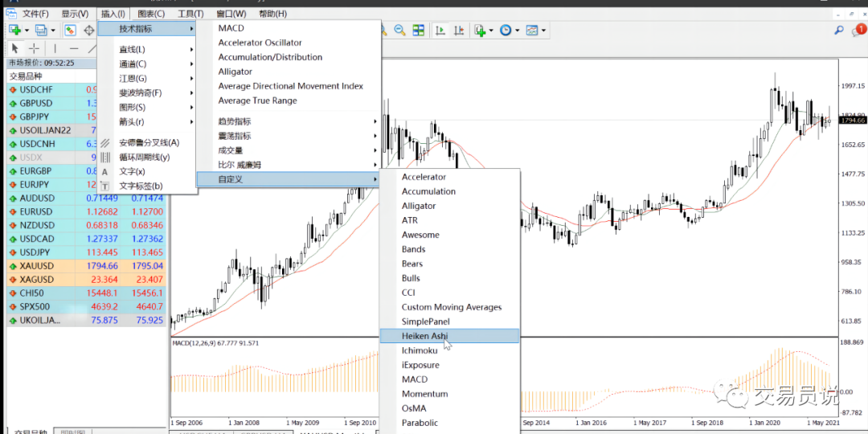Click the New Chart icon with green plus

point(14,30)
